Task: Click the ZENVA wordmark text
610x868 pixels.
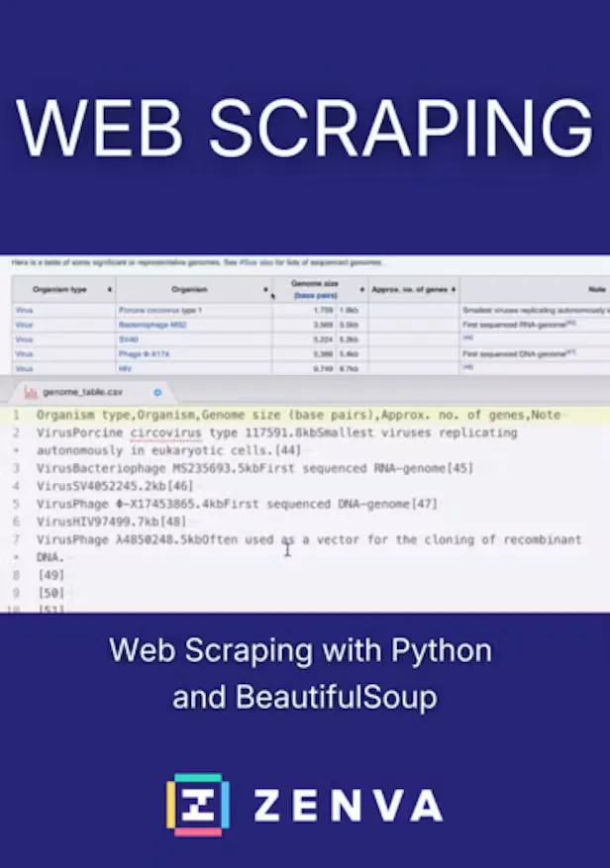Action: pyautogui.click(x=349, y=806)
